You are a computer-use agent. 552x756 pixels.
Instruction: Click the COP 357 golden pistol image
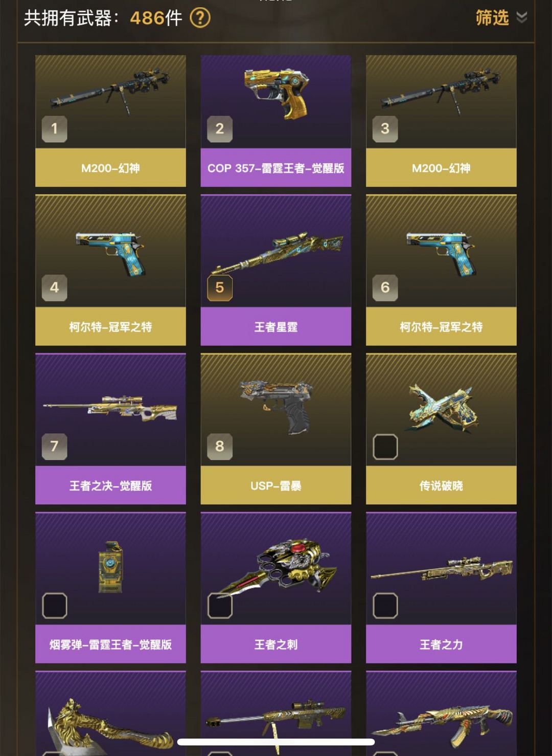(275, 92)
